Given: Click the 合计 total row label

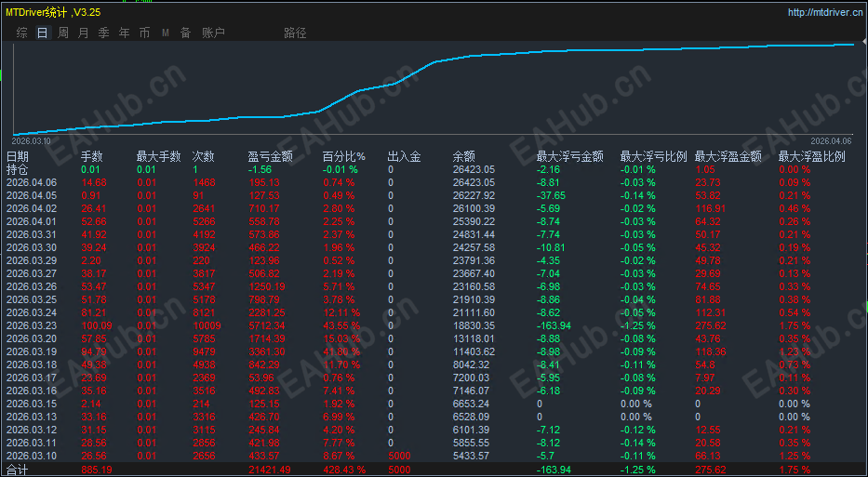Looking at the screenshot, I should 18,470.
